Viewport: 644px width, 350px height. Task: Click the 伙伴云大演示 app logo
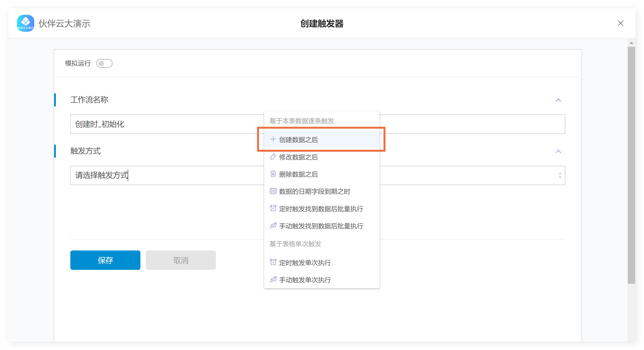pyautogui.click(x=25, y=23)
